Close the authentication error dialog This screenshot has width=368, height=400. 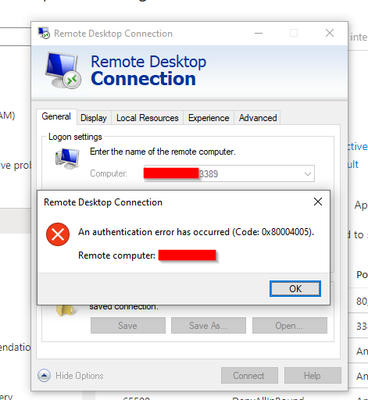[318, 202]
